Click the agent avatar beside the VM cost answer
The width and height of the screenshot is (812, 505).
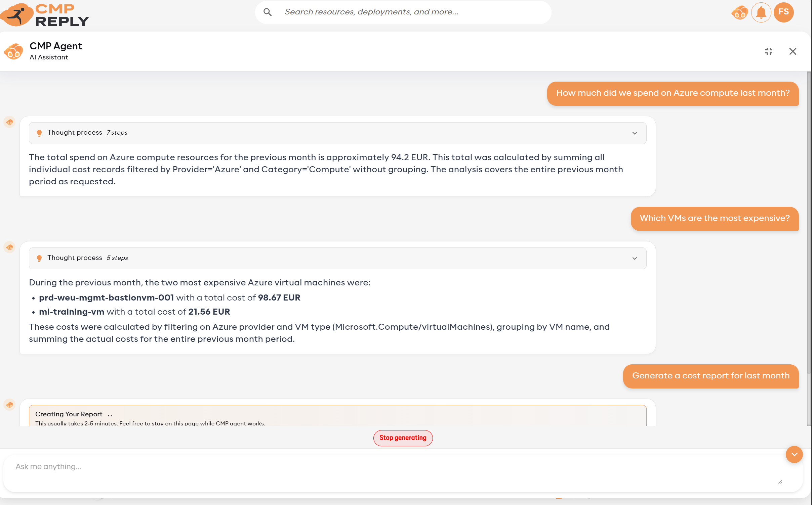click(x=9, y=247)
